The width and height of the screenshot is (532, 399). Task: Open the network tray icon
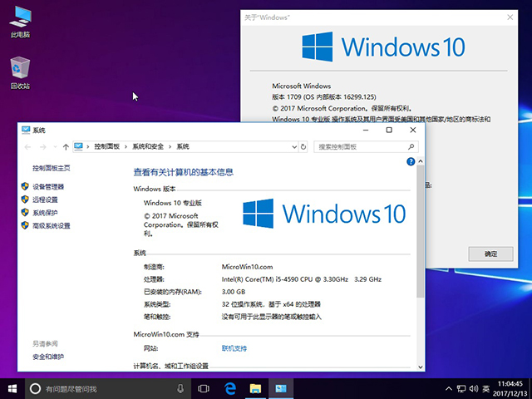(461, 389)
